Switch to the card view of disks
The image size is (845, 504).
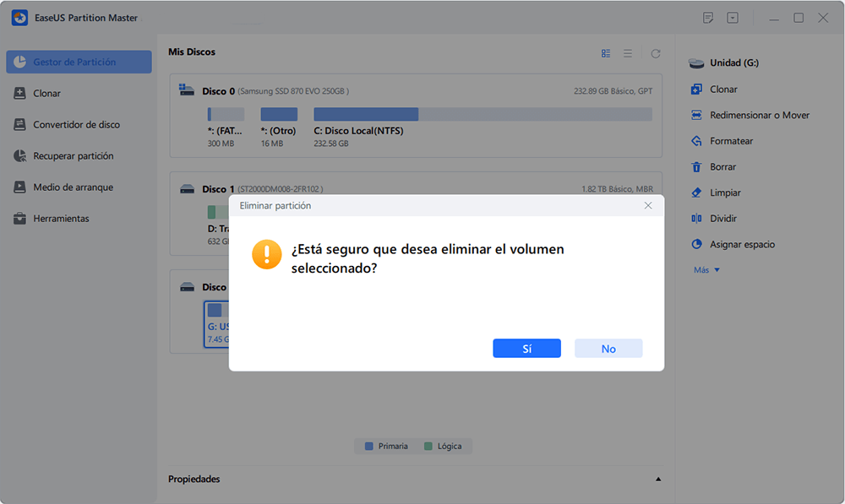(606, 53)
